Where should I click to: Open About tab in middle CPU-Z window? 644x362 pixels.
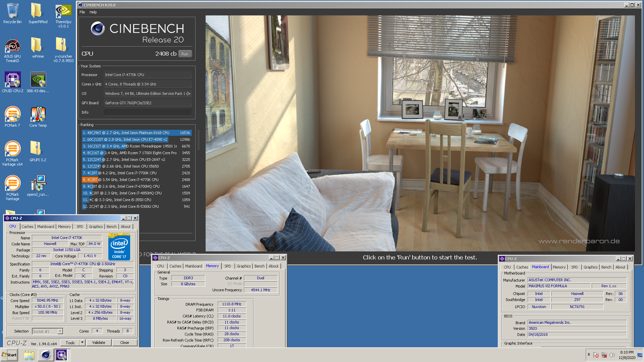pyautogui.click(x=274, y=266)
